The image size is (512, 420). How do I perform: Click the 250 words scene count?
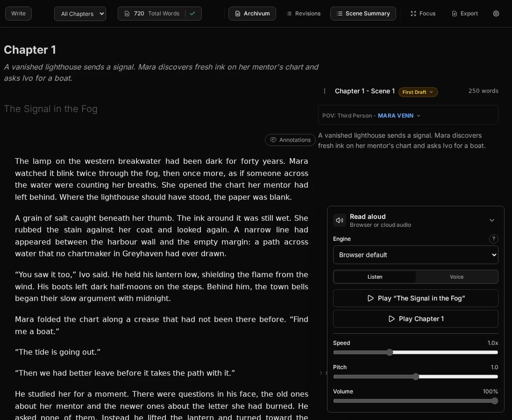(x=483, y=91)
